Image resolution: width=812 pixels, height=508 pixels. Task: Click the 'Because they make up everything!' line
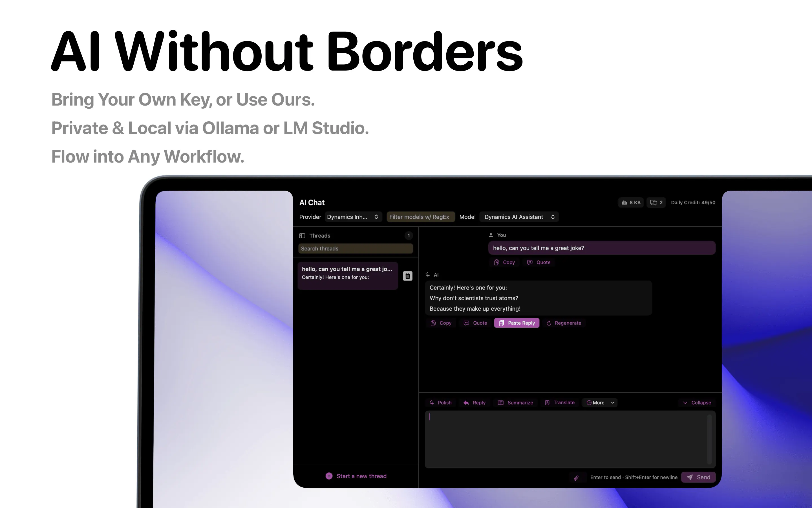[x=475, y=309]
